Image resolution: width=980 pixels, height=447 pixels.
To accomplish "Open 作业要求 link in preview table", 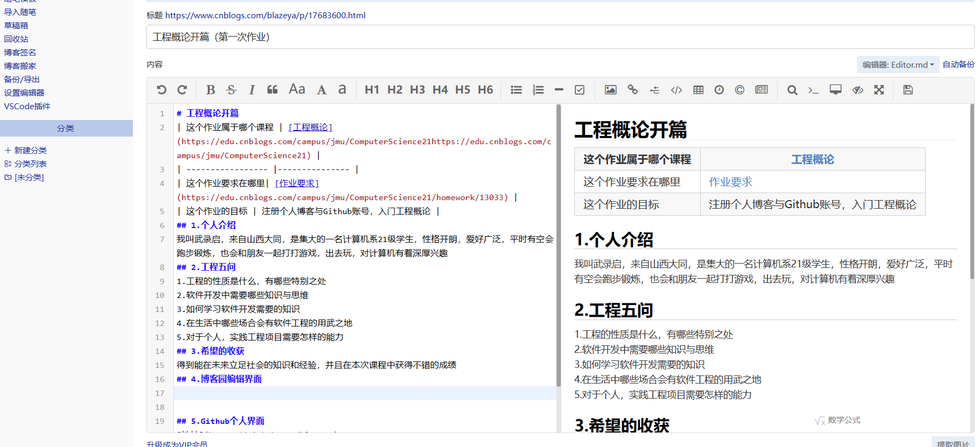I will pyautogui.click(x=730, y=182).
